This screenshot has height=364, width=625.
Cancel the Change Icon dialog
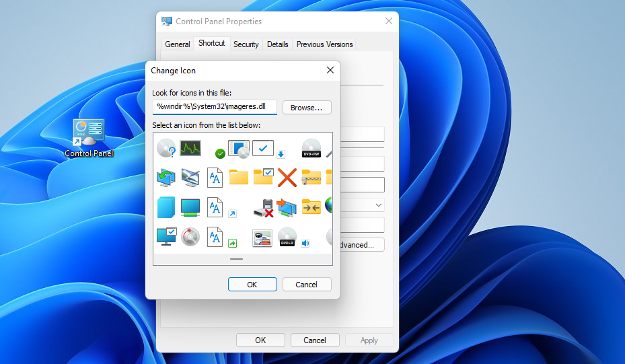[x=307, y=284]
